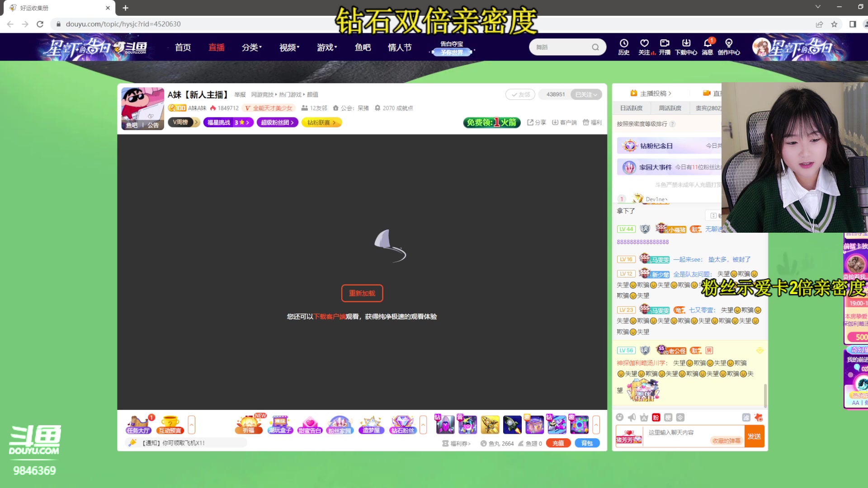Screen dimensions: 868x488
Task: Expand the gift list arrow at far right
Action: coord(596,425)
